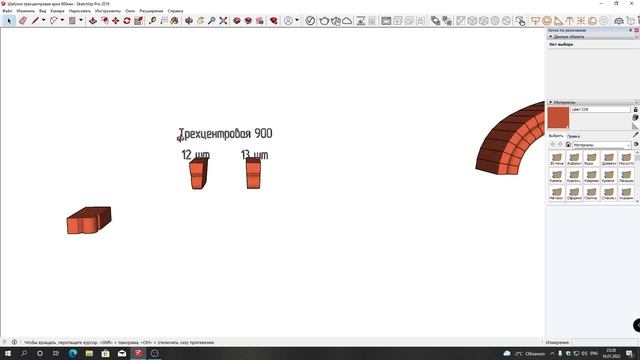The width and height of the screenshot is (640, 360).
Task: Click the orange sun circle icon
Action: tap(547, 20)
